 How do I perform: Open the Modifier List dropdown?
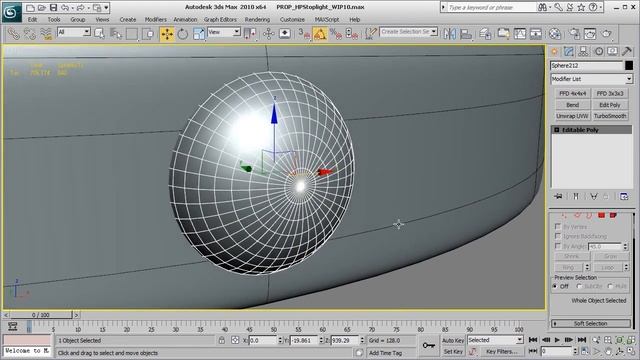591,79
